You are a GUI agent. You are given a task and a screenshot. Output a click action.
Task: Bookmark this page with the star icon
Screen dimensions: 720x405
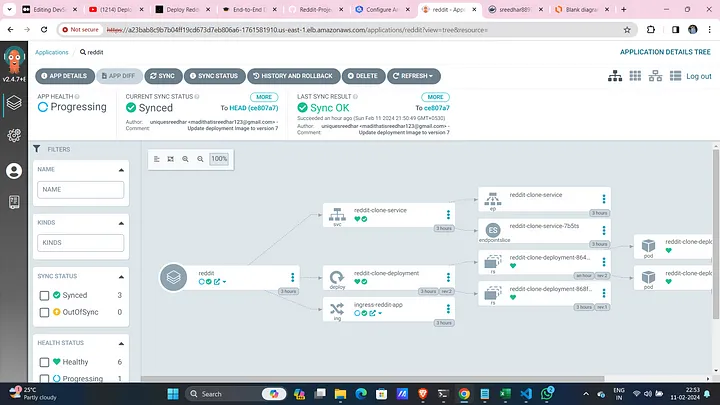627,30
